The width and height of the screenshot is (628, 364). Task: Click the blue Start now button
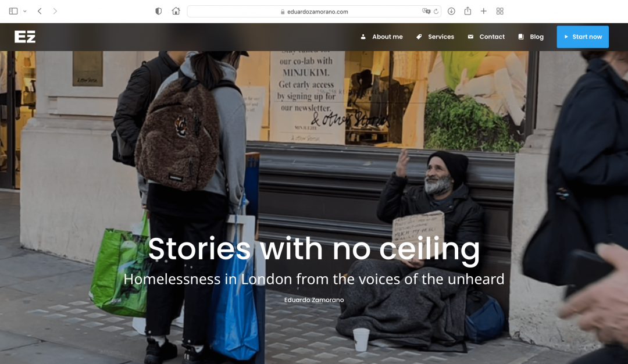(x=583, y=37)
